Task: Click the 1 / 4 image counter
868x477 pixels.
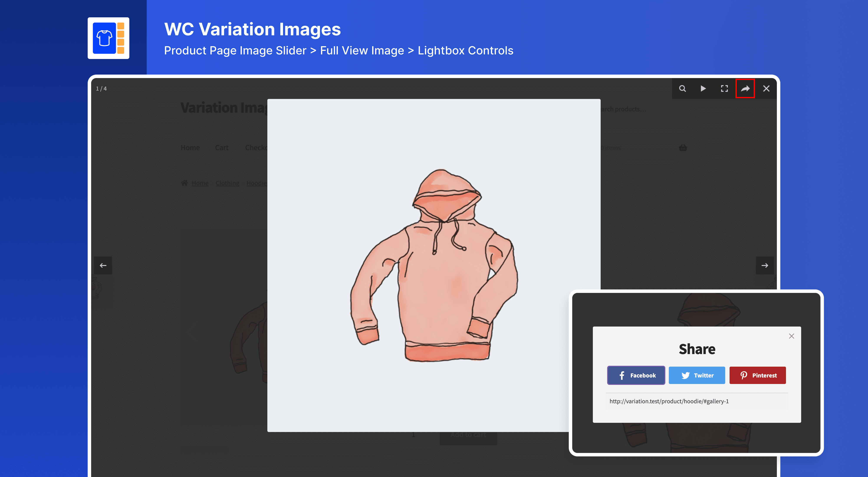Action: (x=101, y=89)
